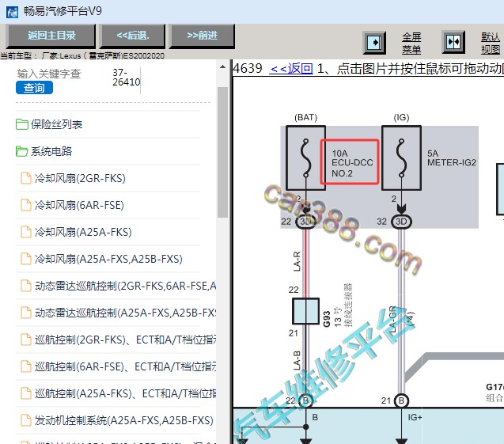Click the <<返回 link above diagram

tap(291, 68)
